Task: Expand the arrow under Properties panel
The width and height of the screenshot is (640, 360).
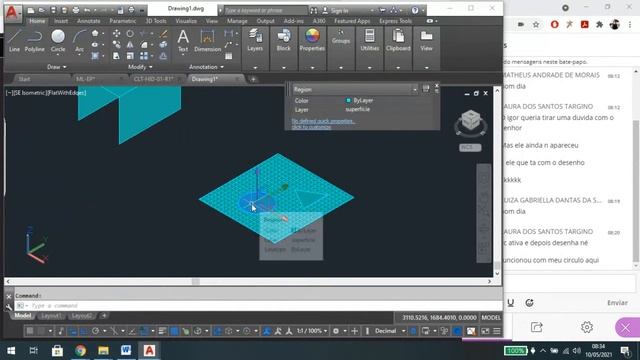Action: (x=312, y=67)
